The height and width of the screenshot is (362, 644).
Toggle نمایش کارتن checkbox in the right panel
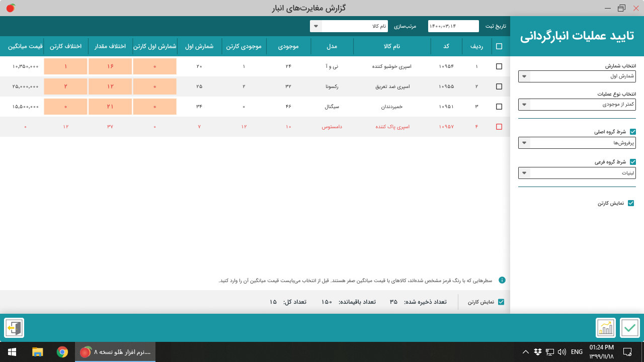[631, 203]
